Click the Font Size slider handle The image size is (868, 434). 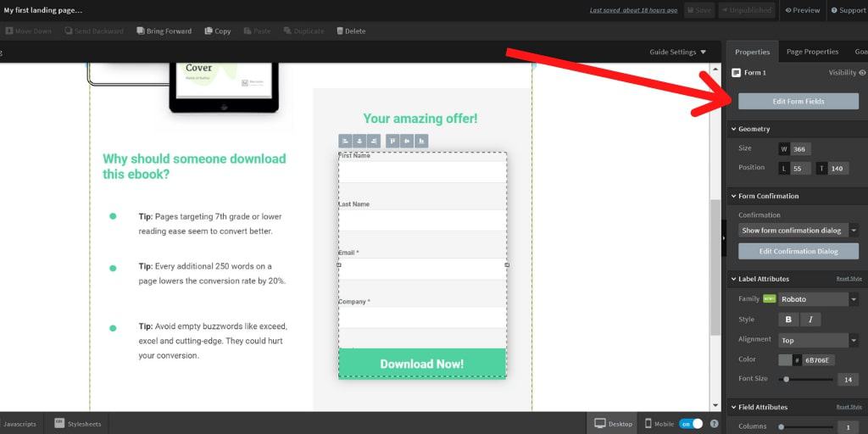(x=786, y=379)
